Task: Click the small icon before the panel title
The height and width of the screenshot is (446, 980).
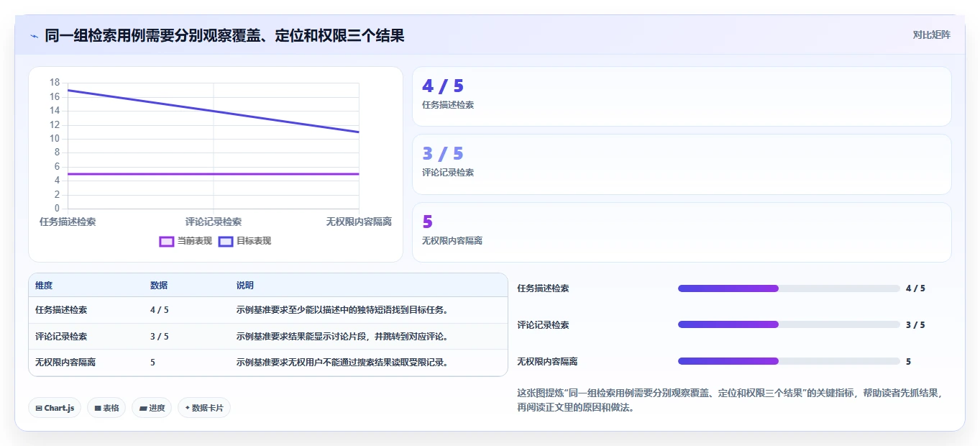Action: click(x=34, y=36)
